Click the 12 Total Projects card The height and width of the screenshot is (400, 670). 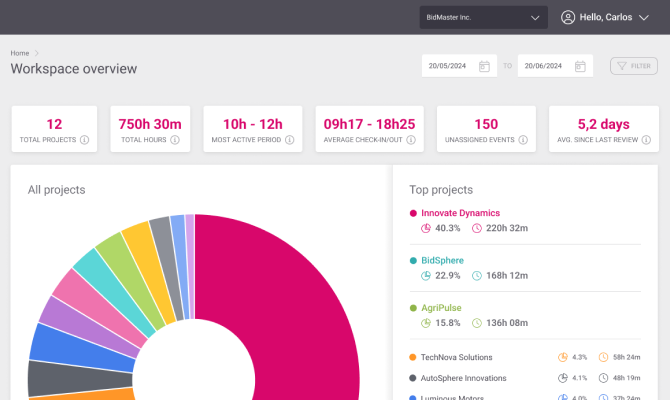point(54,129)
